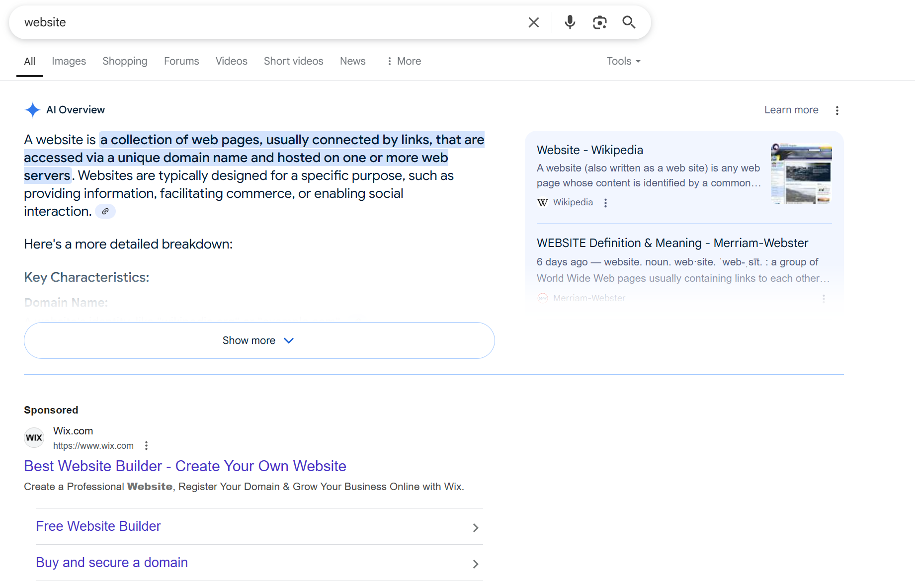Screen dimensions: 915x588
Task: Click the AI Overview sparkle icon
Action: click(x=32, y=109)
